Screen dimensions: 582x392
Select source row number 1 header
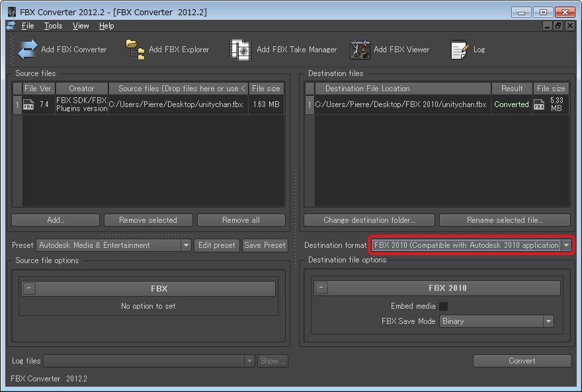point(17,104)
